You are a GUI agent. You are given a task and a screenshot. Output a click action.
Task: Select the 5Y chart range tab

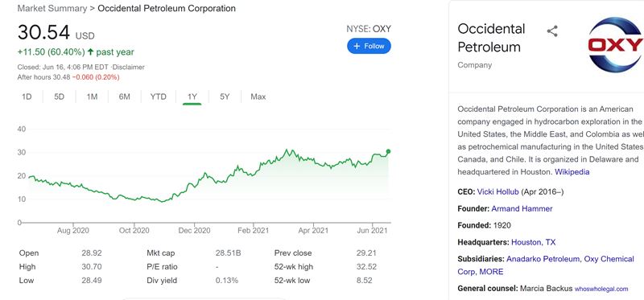225,97
